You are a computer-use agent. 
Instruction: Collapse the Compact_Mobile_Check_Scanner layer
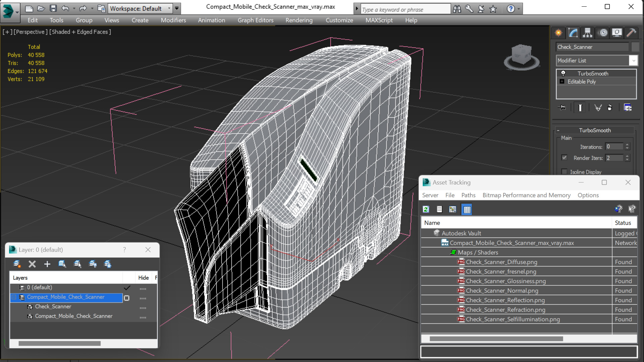[14, 297]
